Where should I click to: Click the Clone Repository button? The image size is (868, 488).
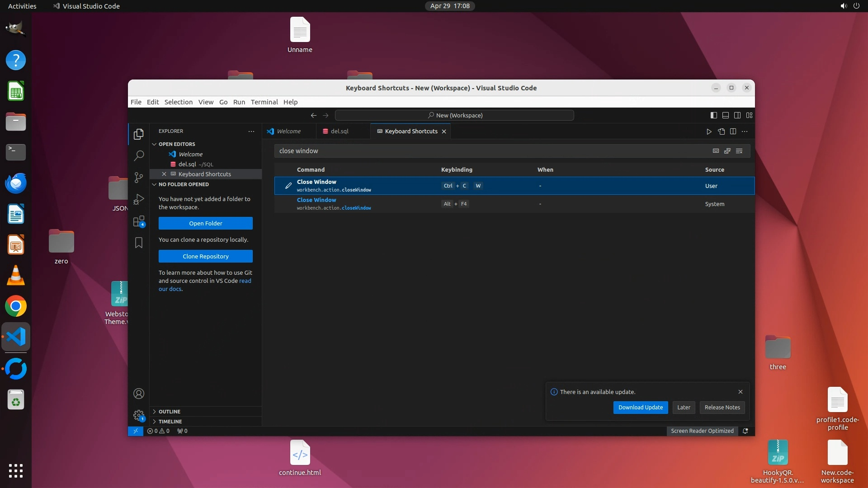(205, 256)
